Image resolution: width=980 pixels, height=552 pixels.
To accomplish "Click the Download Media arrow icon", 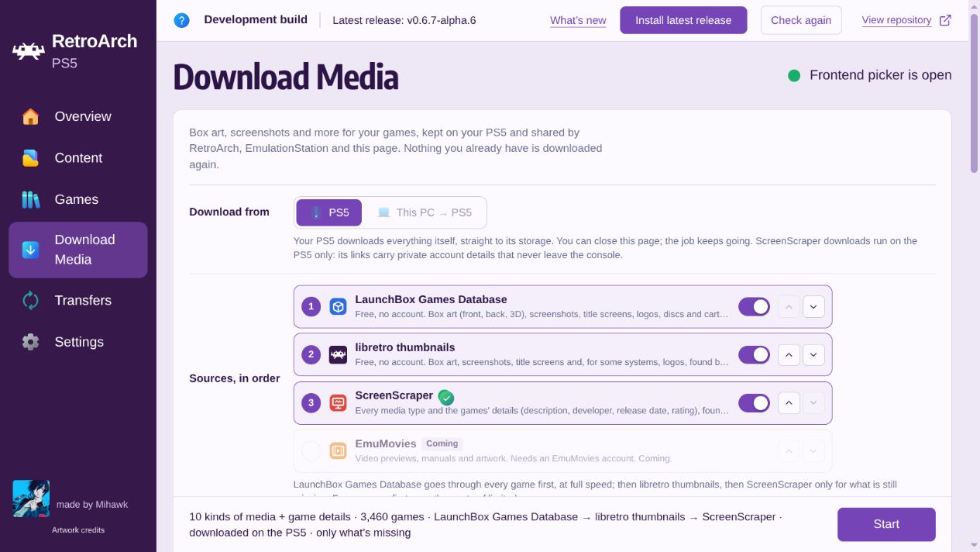I will pyautogui.click(x=30, y=250).
